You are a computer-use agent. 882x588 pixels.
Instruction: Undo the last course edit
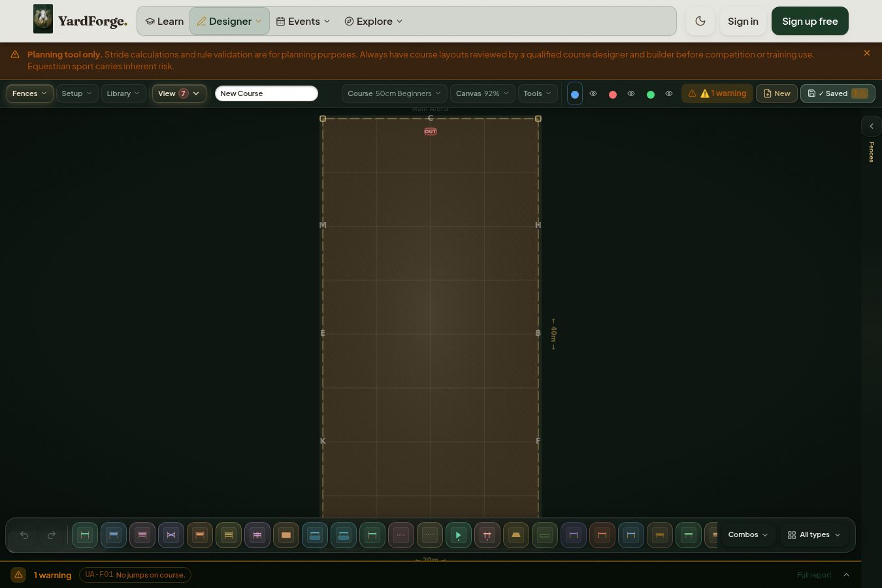(x=24, y=535)
